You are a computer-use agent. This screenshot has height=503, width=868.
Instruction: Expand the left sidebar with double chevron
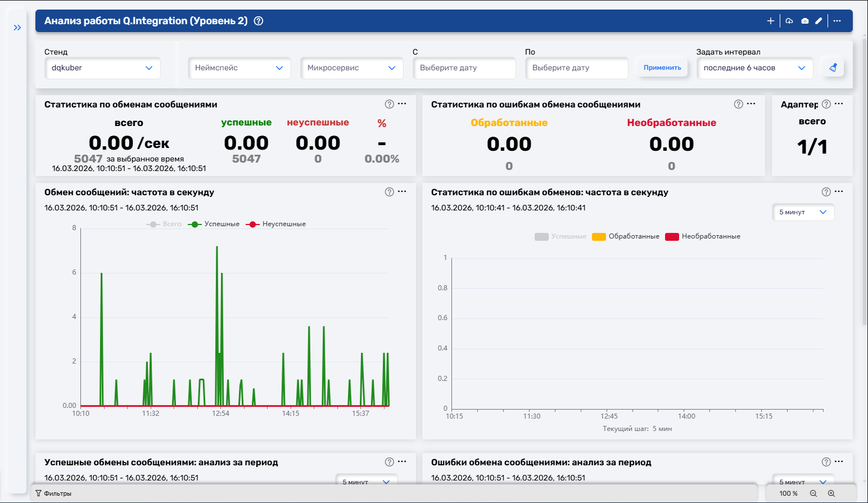pyautogui.click(x=17, y=28)
